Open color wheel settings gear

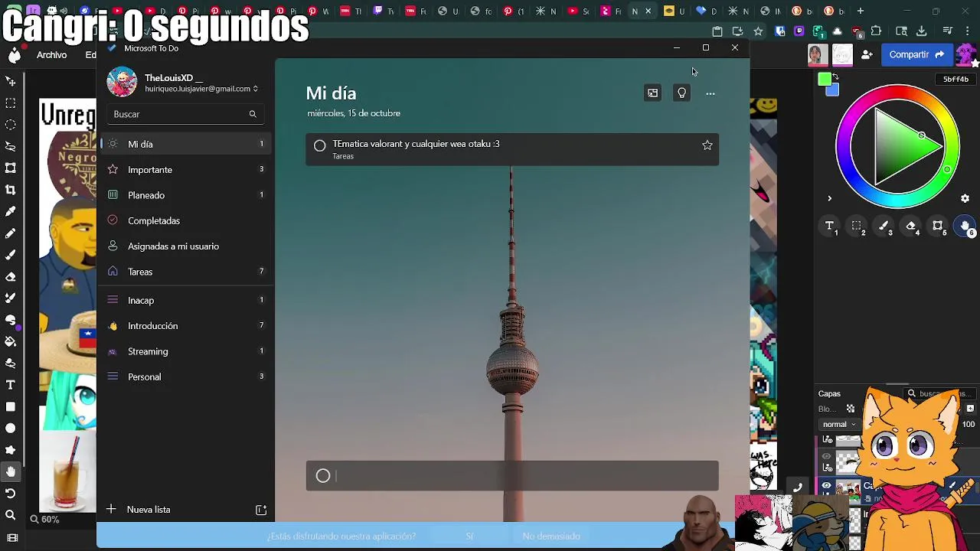[965, 198]
